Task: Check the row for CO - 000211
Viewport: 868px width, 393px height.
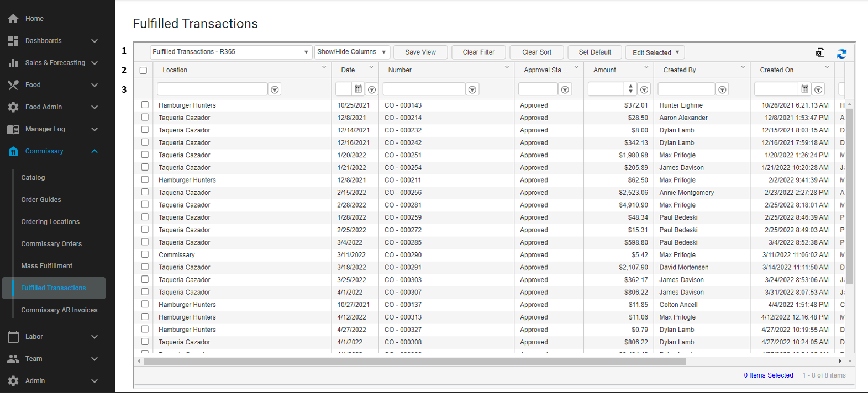Action: 145,179
